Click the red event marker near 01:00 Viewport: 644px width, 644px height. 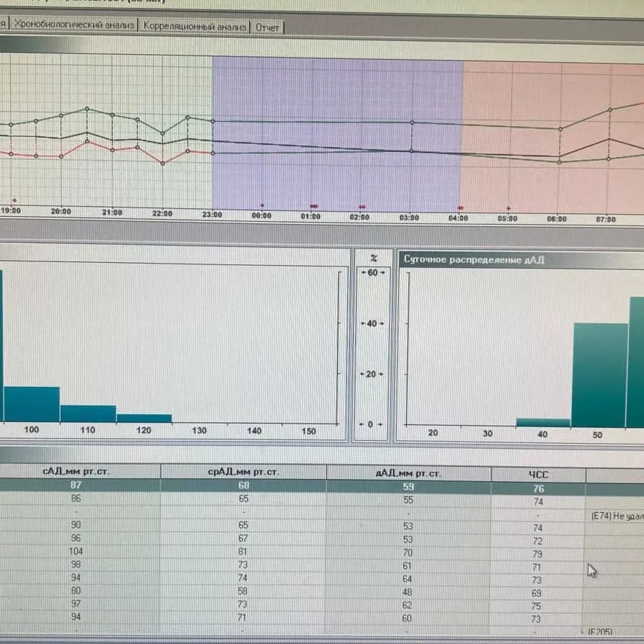[x=313, y=206]
